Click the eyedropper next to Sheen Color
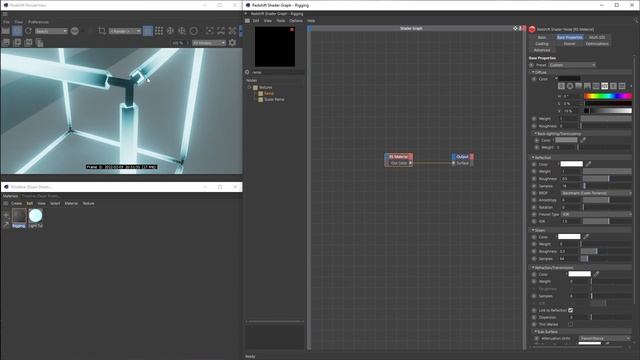 [x=586, y=237]
